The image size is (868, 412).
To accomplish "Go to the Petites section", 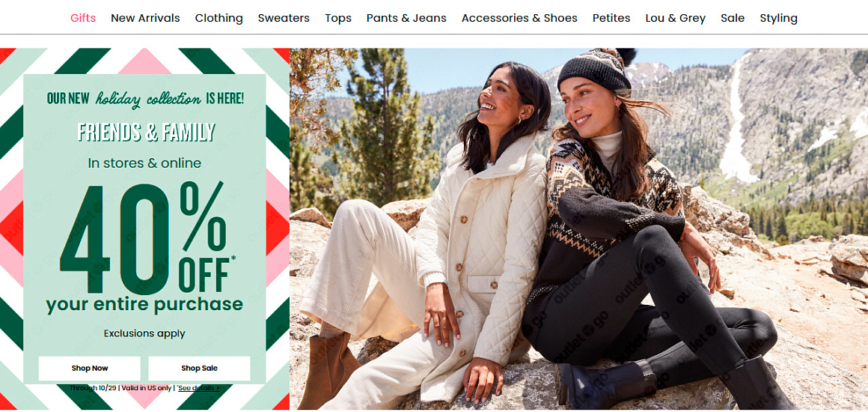I will 611,18.
